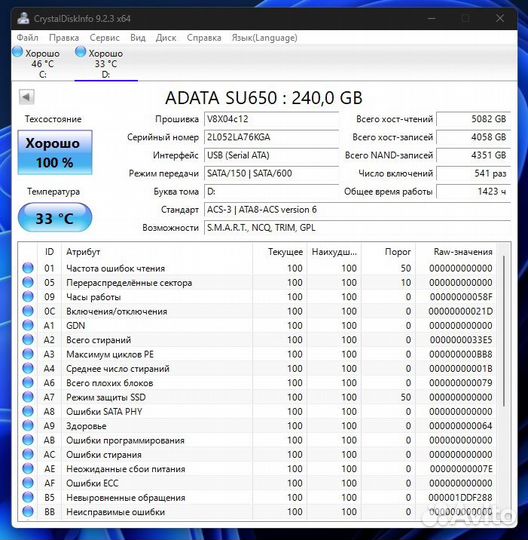Screen dimensions: 528x540
Task: Open the Сервис menu
Action: (104, 38)
